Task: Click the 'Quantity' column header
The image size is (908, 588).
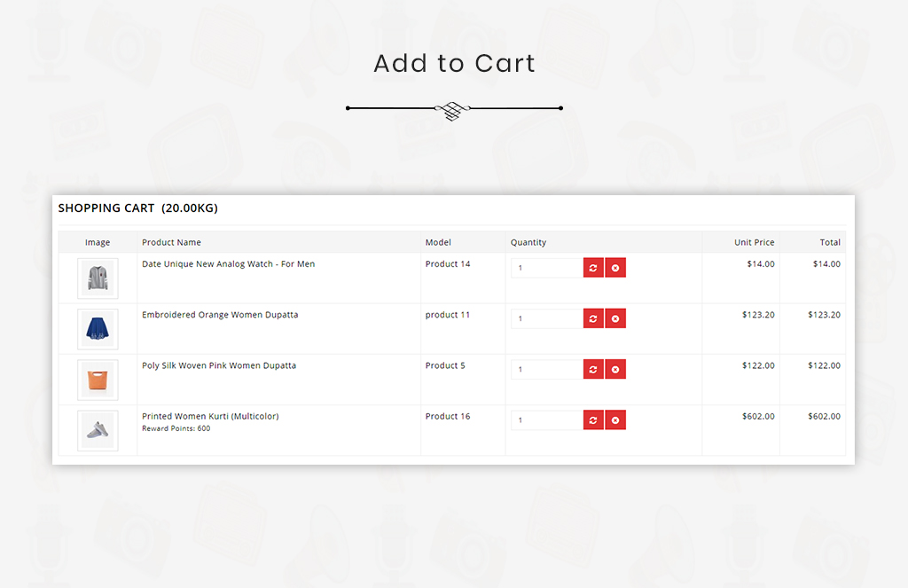Action: click(x=528, y=242)
